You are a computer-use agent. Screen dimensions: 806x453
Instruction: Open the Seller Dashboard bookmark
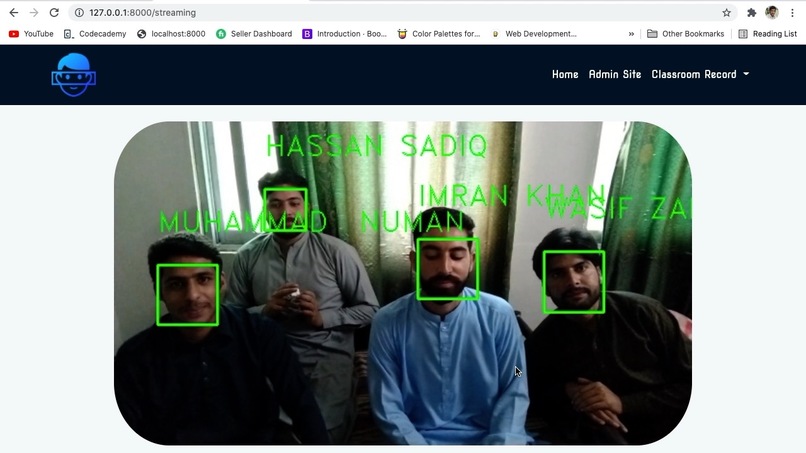point(254,34)
